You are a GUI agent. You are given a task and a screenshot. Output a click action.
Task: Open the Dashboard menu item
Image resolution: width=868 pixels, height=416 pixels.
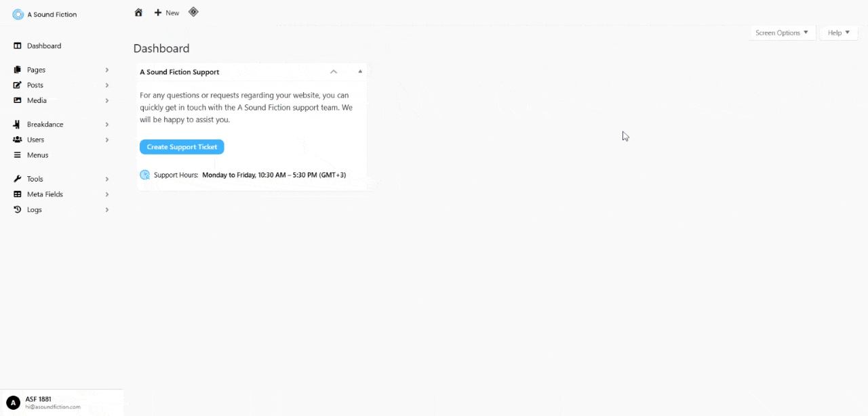tap(44, 46)
